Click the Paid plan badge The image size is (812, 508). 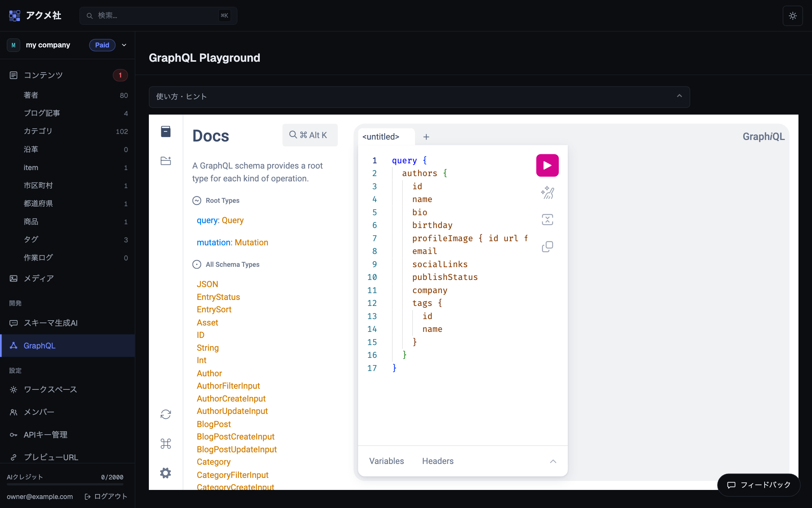tap(102, 45)
